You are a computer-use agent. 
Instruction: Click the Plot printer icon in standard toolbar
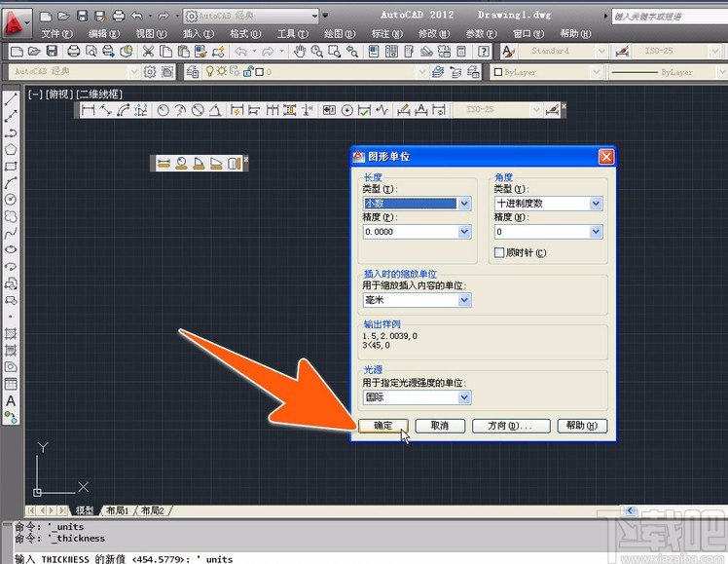click(74, 51)
